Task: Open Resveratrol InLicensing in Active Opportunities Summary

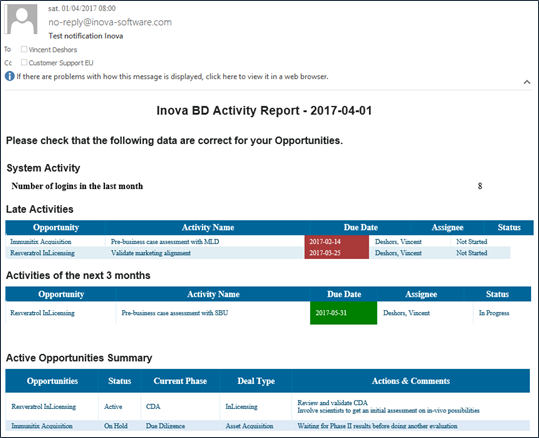Action: 44,406
